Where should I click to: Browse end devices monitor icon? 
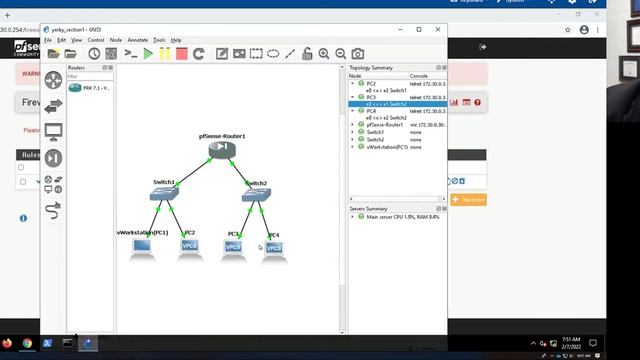pos(53,132)
